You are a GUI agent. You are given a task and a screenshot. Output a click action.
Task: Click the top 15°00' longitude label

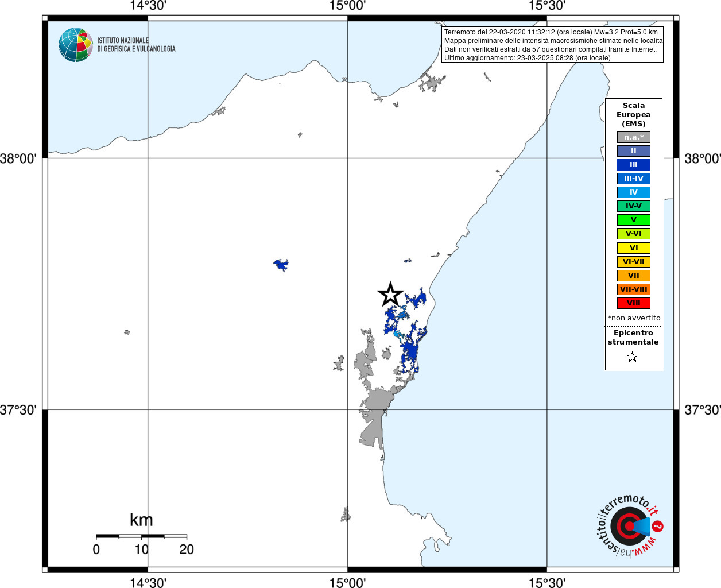pos(347,6)
